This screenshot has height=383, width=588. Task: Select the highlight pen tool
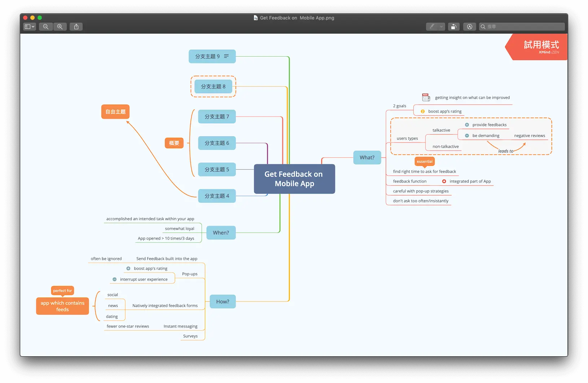click(x=432, y=27)
